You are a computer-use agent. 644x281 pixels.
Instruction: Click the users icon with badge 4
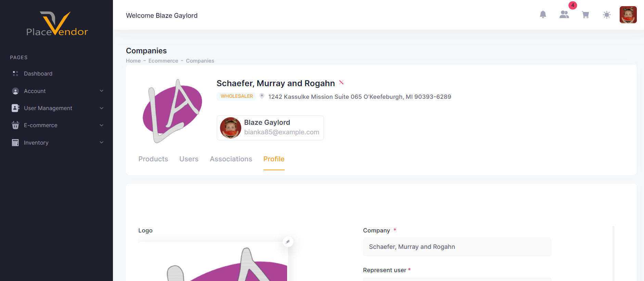[x=564, y=15]
